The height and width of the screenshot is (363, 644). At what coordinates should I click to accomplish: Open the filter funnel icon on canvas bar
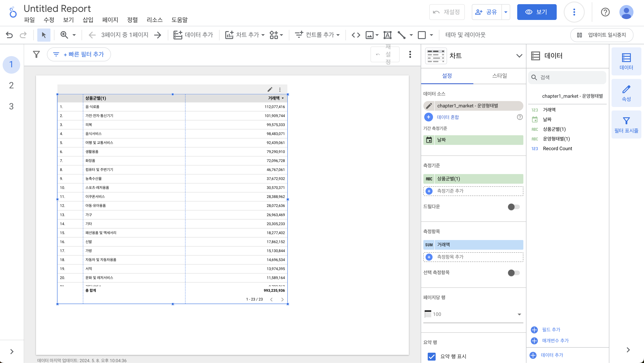pyautogui.click(x=36, y=54)
